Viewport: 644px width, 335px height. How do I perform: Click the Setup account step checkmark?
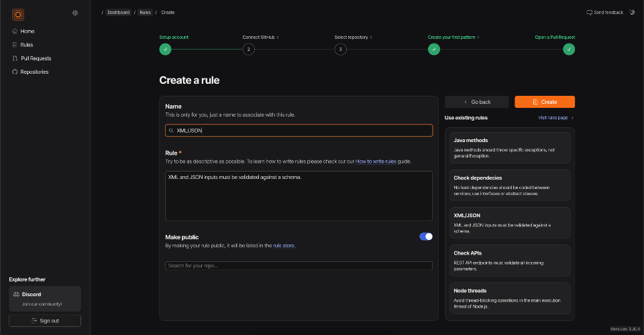point(165,49)
